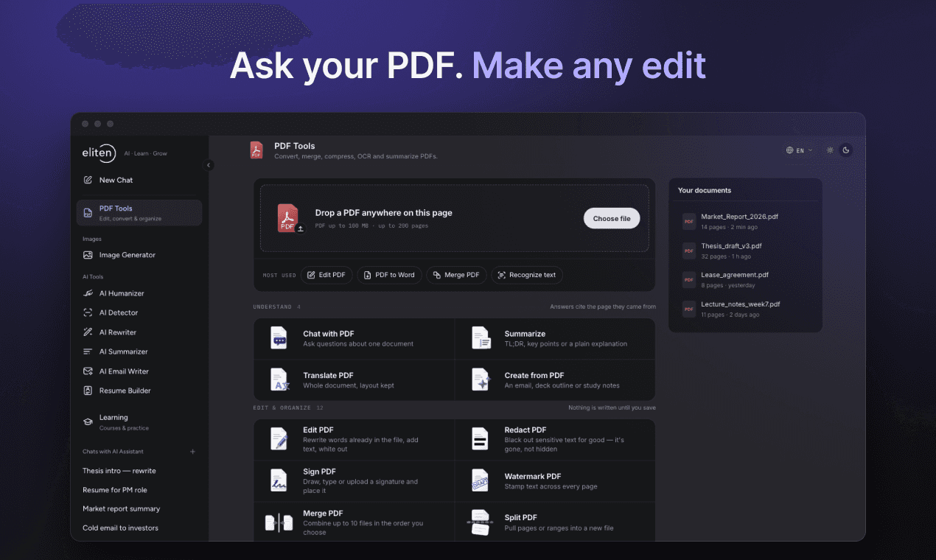Open the EN language dropdown
Viewport: 936px width, 560px height.
click(800, 150)
